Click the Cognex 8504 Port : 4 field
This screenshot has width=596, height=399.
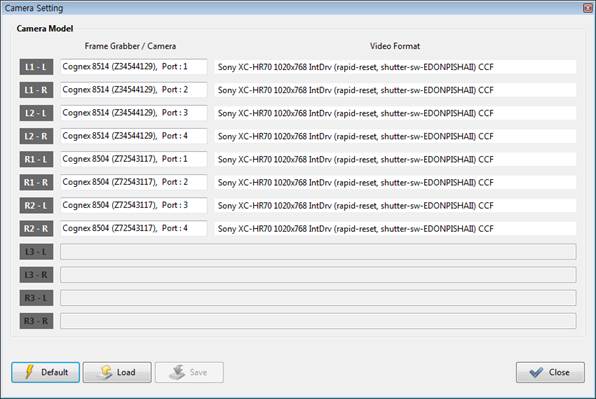(134, 228)
